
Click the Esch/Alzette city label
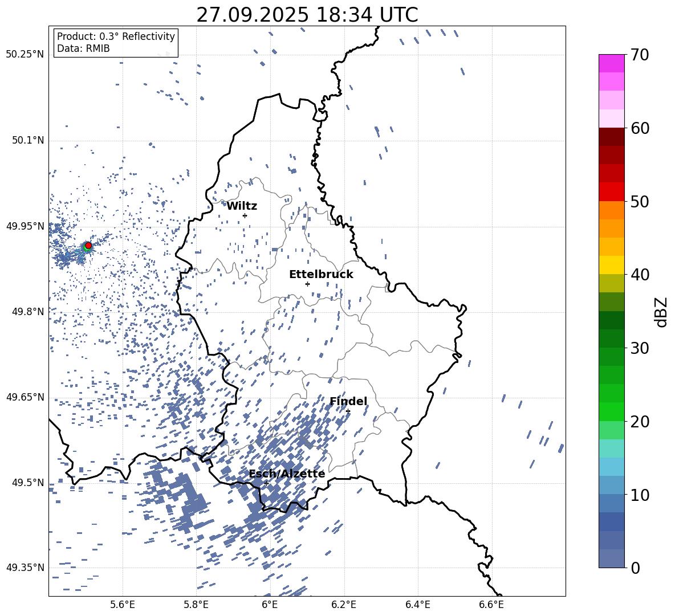[287, 474]
